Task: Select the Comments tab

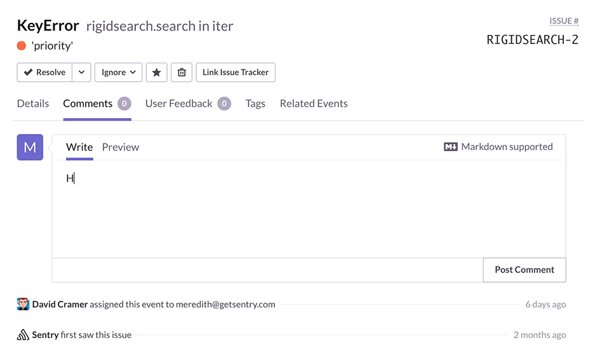Action: [x=97, y=104]
